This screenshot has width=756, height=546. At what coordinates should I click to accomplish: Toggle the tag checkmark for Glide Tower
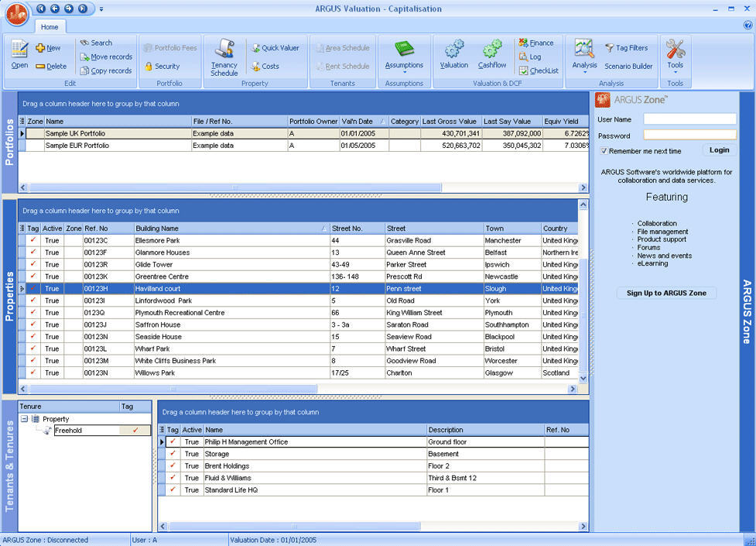[x=32, y=264]
